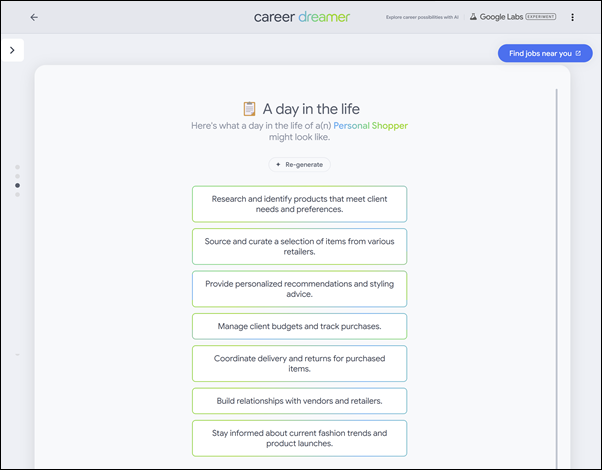Click the Experiment badge label

[x=542, y=17]
